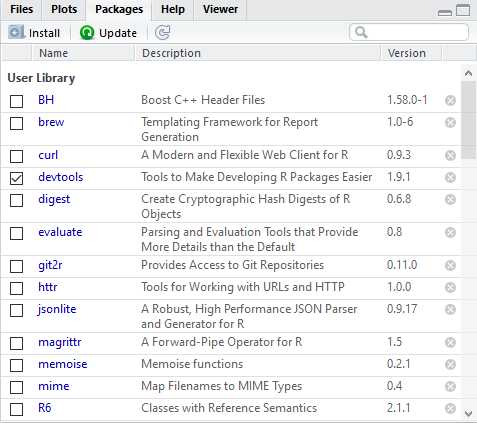Switch to the Files tab
The width and height of the screenshot is (477, 423).
click(21, 9)
